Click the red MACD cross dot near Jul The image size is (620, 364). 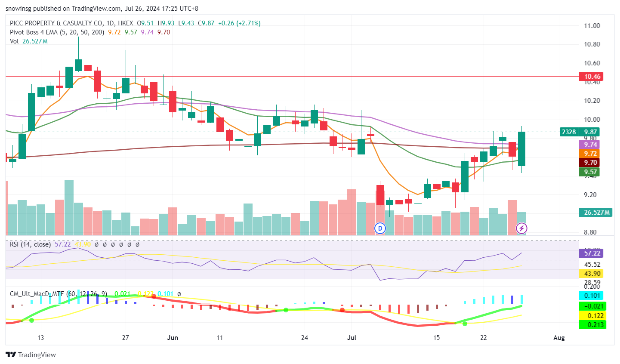click(342, 310)
